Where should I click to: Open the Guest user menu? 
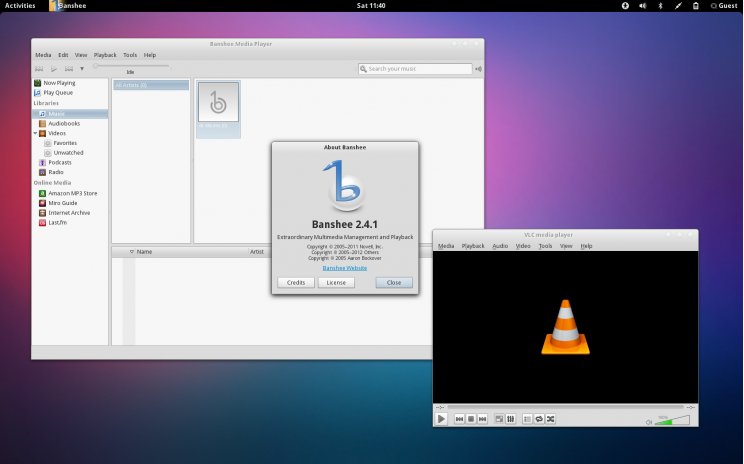tap(724, 6)
